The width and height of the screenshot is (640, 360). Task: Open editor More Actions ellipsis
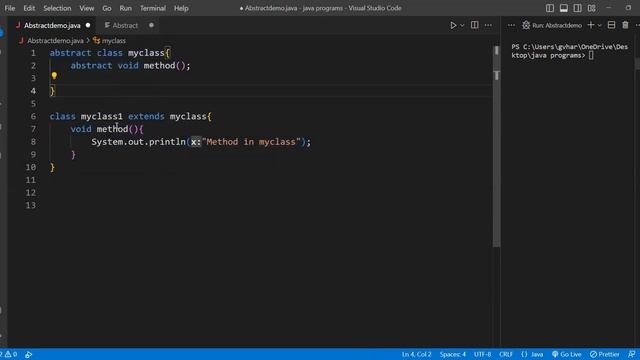tap(488, 25)
